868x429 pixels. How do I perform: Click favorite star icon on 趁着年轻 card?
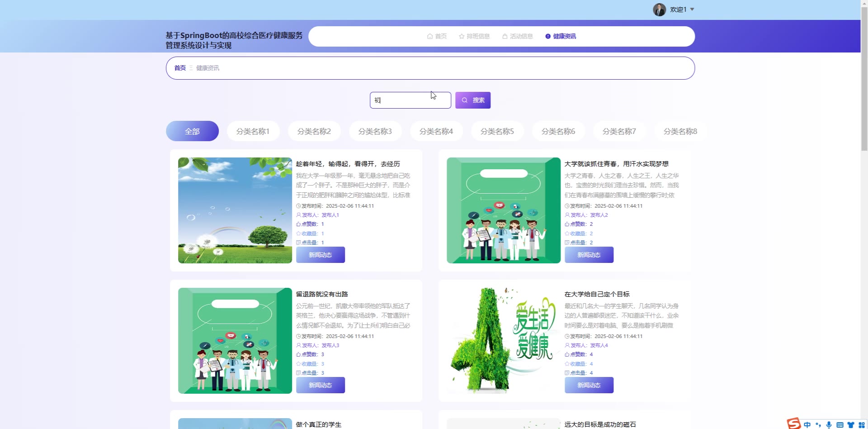click(x=298, y=234)
